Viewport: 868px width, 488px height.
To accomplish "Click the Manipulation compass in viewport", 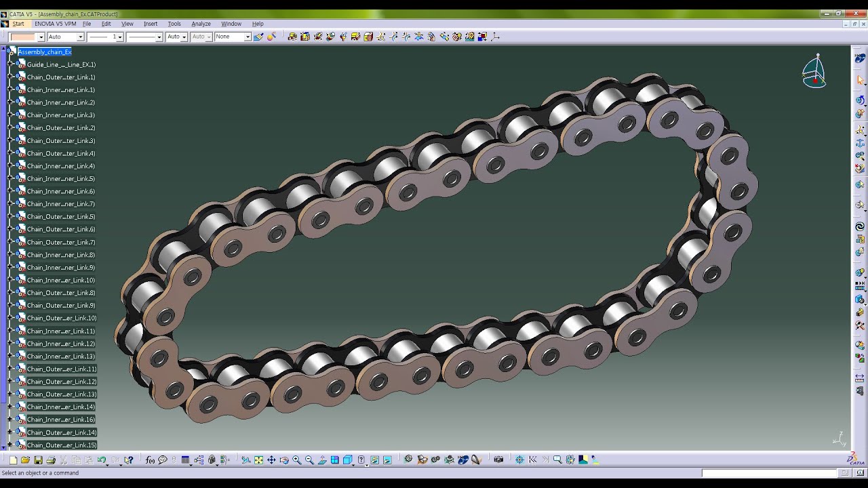I will (x=814, y=72).
